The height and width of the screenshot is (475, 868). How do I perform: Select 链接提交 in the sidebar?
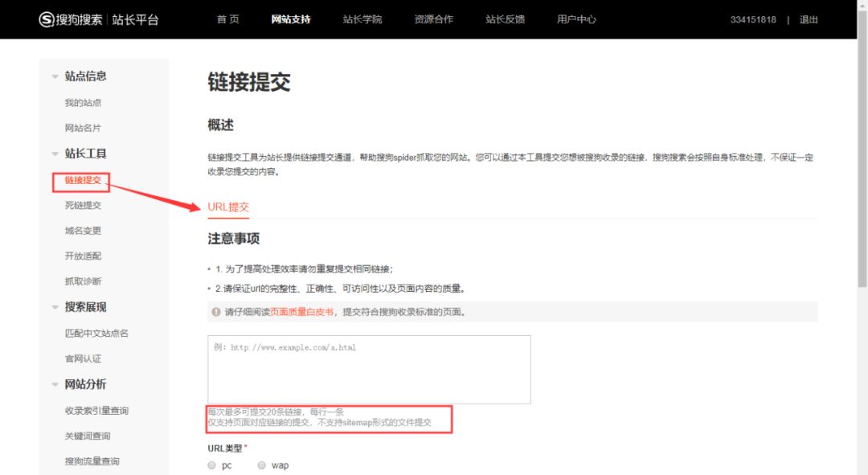[x=83, y=180]
